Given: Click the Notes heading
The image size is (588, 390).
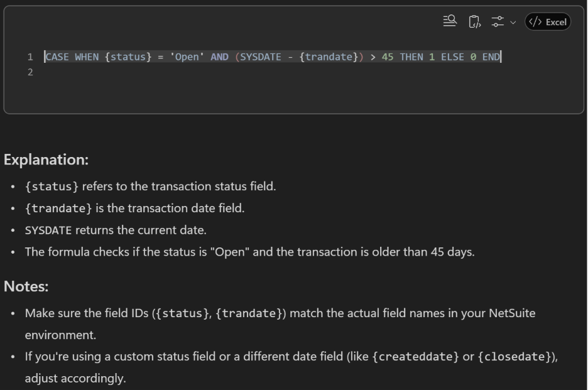Looking at the screenshot, I should pos(26,286).
